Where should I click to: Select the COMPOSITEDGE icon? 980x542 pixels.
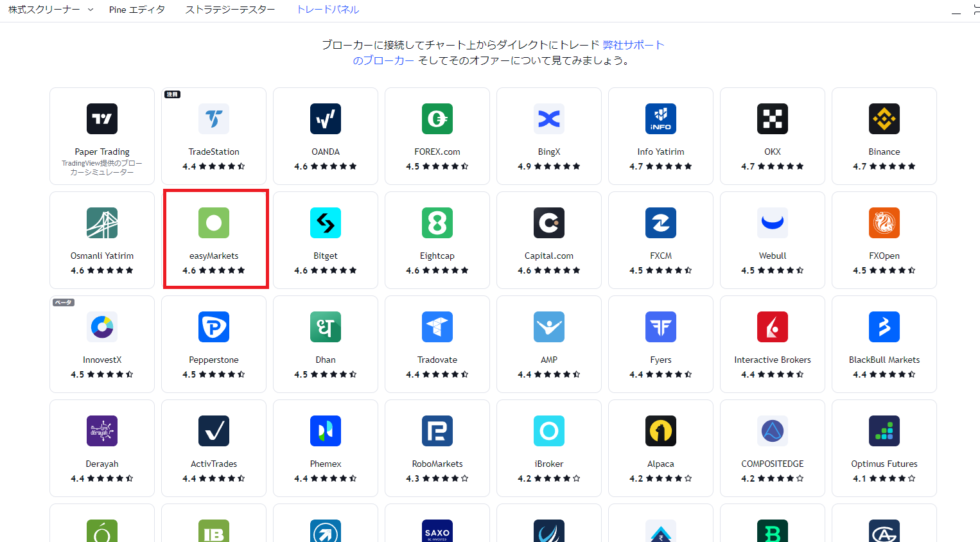tap(773, 431)
